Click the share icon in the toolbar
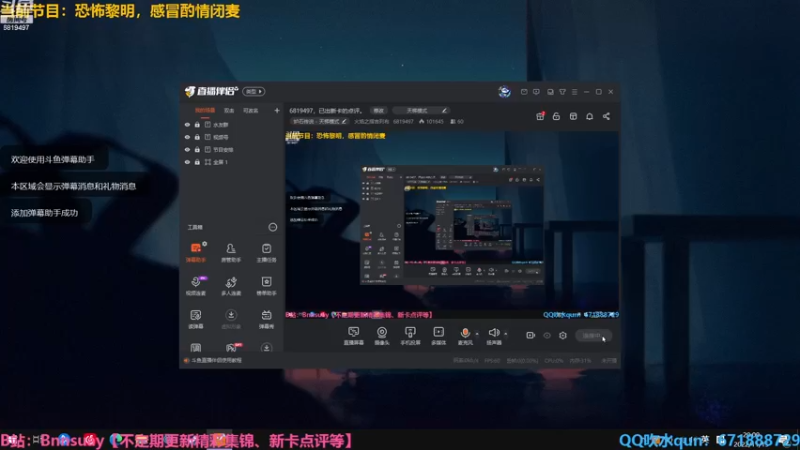Viewport: 800px width, 450px height. [x=606, y=116]
